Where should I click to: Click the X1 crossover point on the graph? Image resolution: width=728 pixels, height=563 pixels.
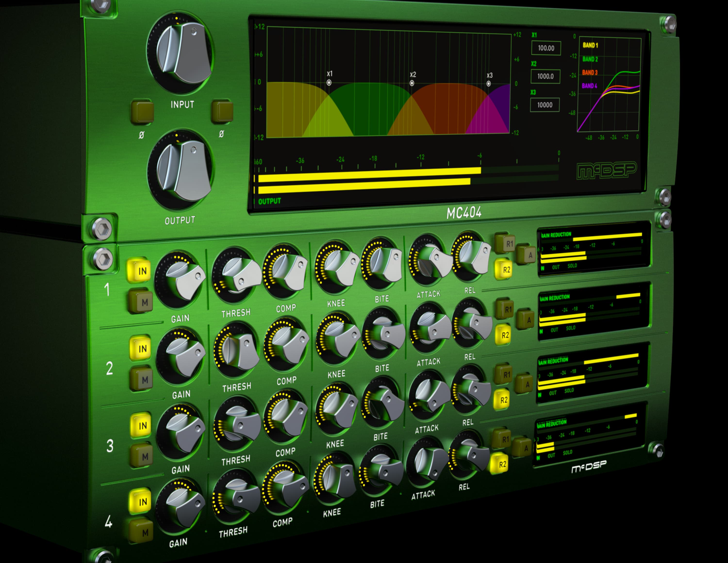(x=329, y=83)
